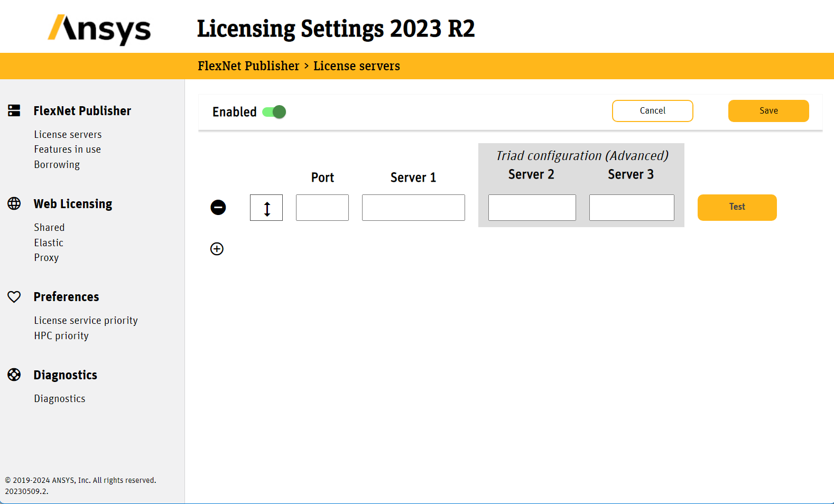834x504 pixels.
Task: Focus the Port input field
Action: point(322,208)
